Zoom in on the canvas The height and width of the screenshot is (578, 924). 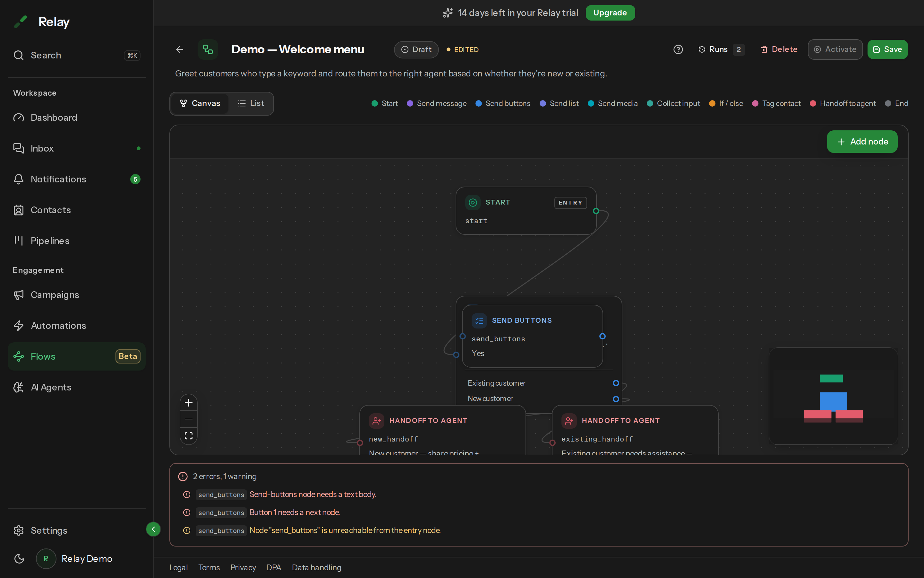click(189, 403)
